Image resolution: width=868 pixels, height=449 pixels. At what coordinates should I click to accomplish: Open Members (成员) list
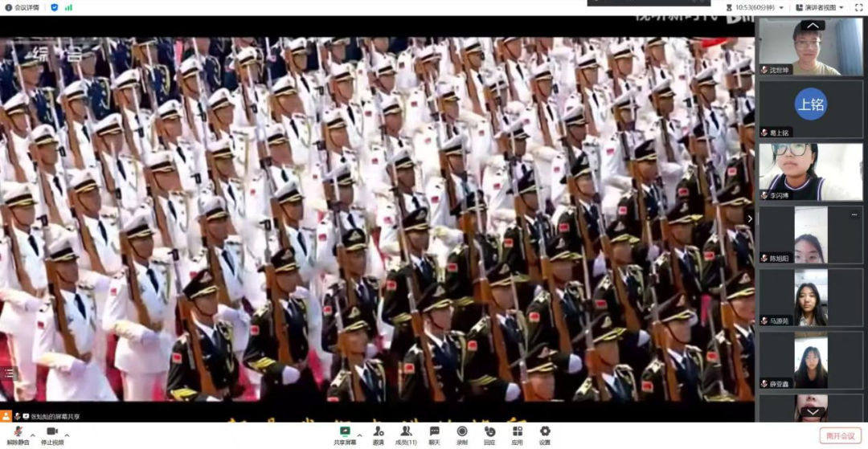pyautogui.click(x=406, y=434)
